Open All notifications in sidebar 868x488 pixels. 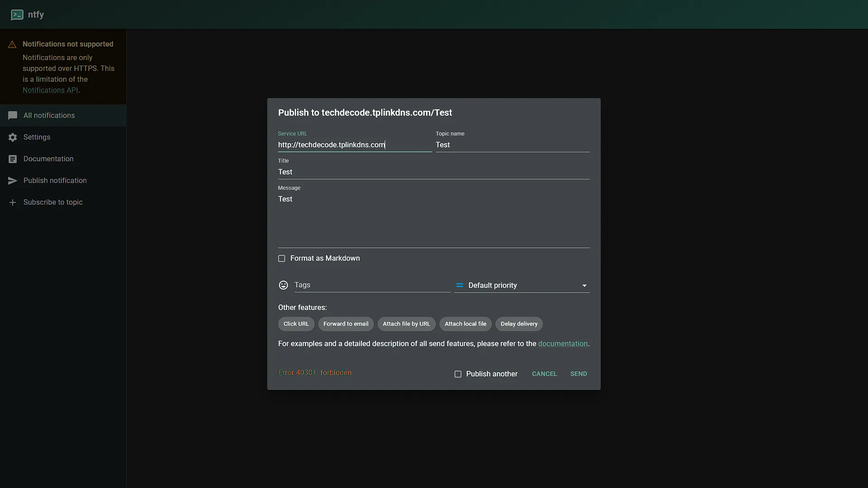(63, 116)
